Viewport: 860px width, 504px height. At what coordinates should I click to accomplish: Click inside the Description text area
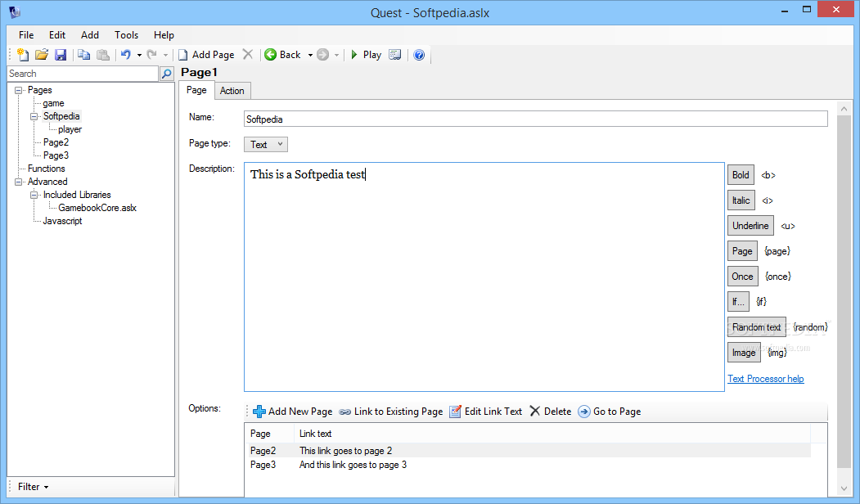pyautogui.click(x=484, y=277)
